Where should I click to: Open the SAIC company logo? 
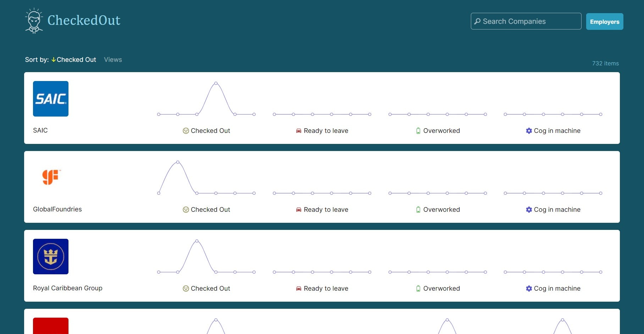coord(51,99)
